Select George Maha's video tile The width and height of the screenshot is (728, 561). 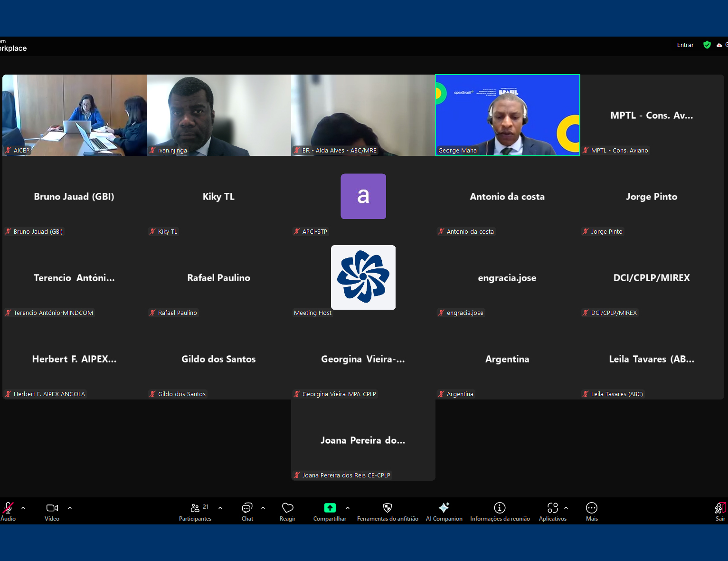coord(507,115)
